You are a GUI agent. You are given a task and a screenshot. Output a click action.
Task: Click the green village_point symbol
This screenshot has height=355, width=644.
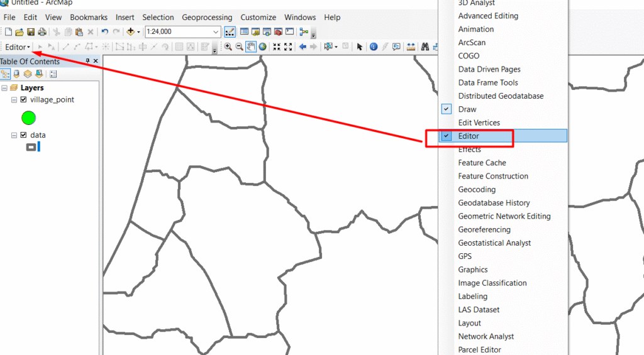coord(29,118)
